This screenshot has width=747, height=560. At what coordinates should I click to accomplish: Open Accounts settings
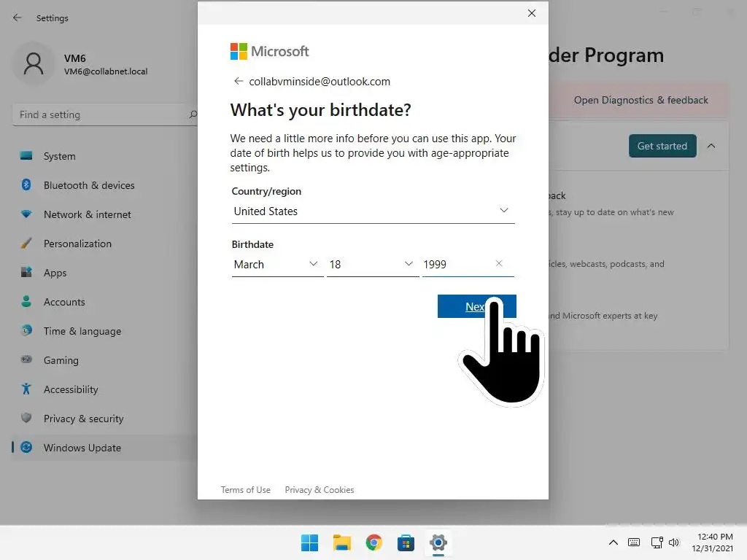coord(105,302)
